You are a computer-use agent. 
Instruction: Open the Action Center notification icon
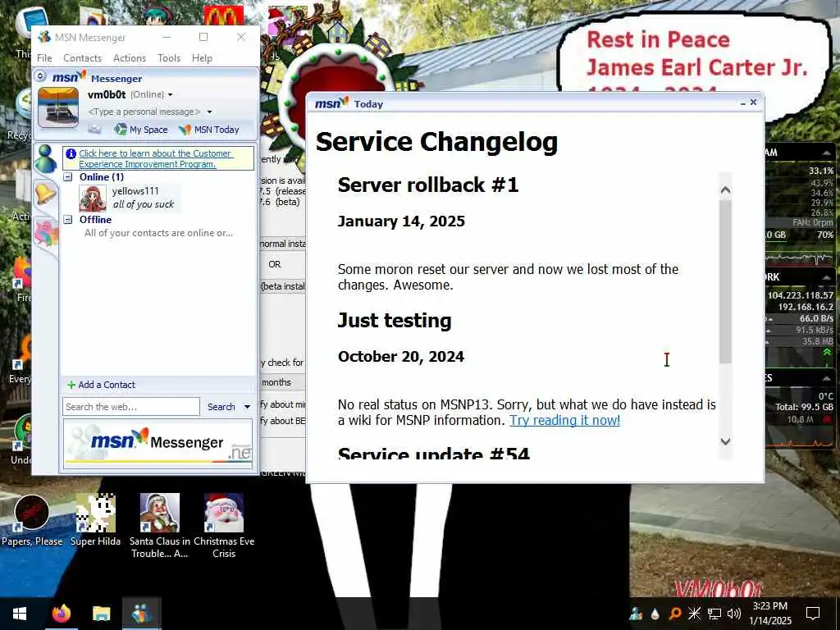coord(813,614)
